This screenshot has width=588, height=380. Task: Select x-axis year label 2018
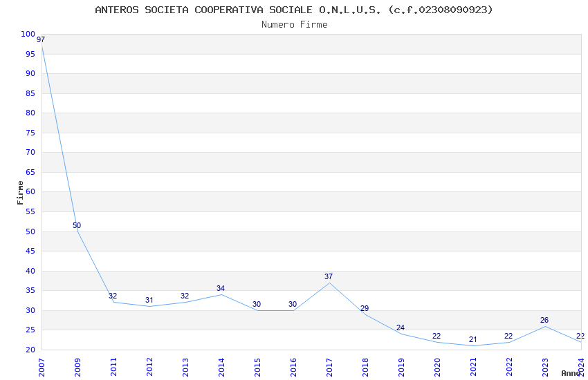coord(366,367)
